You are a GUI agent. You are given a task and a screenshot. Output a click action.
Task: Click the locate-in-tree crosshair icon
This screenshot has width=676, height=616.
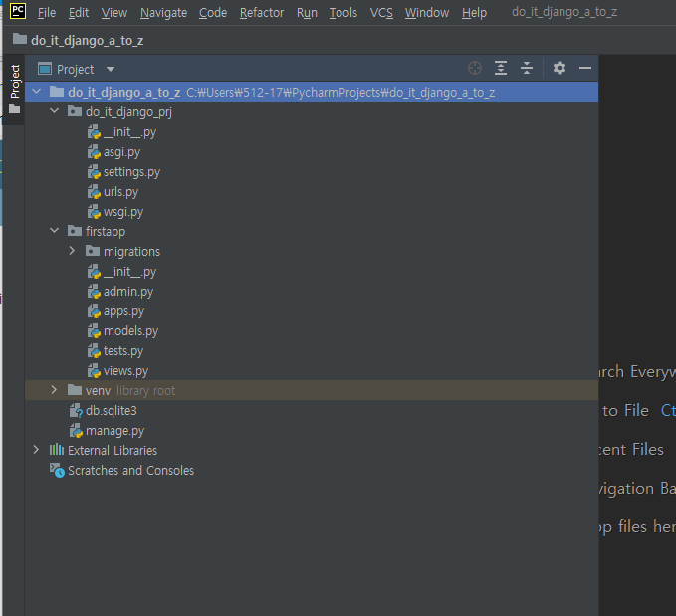(475, 68)
